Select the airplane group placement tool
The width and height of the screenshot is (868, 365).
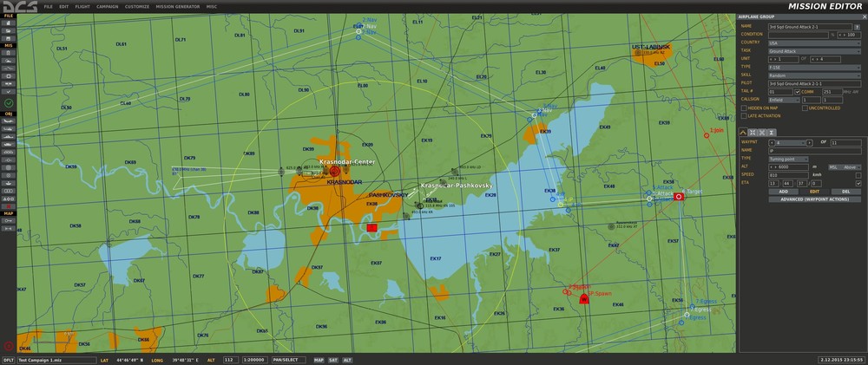9,121
